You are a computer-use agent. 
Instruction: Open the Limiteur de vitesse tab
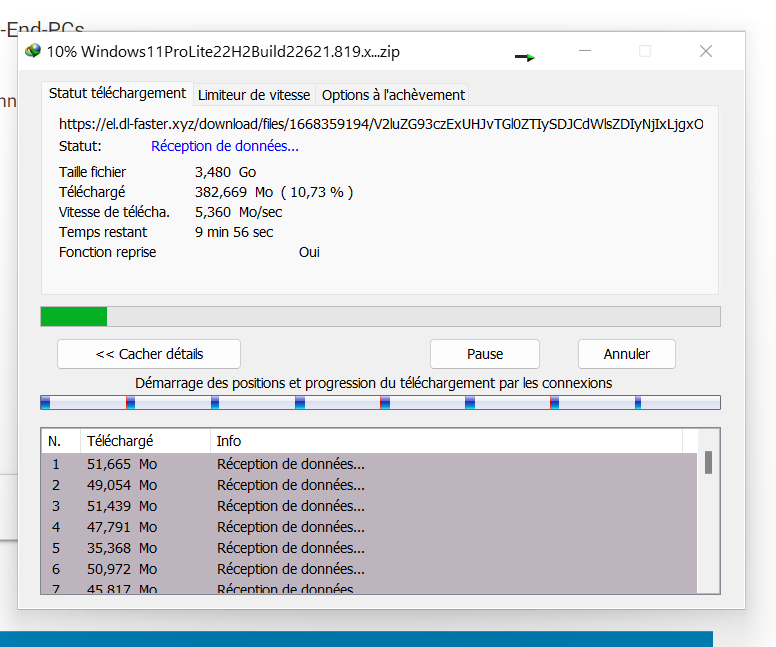pos(254,95)
